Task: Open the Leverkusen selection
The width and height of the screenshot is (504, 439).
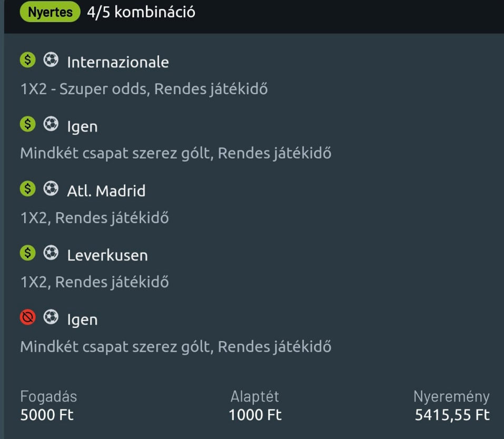Action: 107,255
